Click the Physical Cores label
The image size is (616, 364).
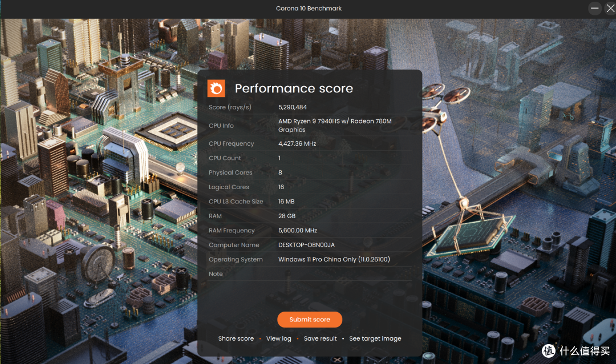pos(230,173)
